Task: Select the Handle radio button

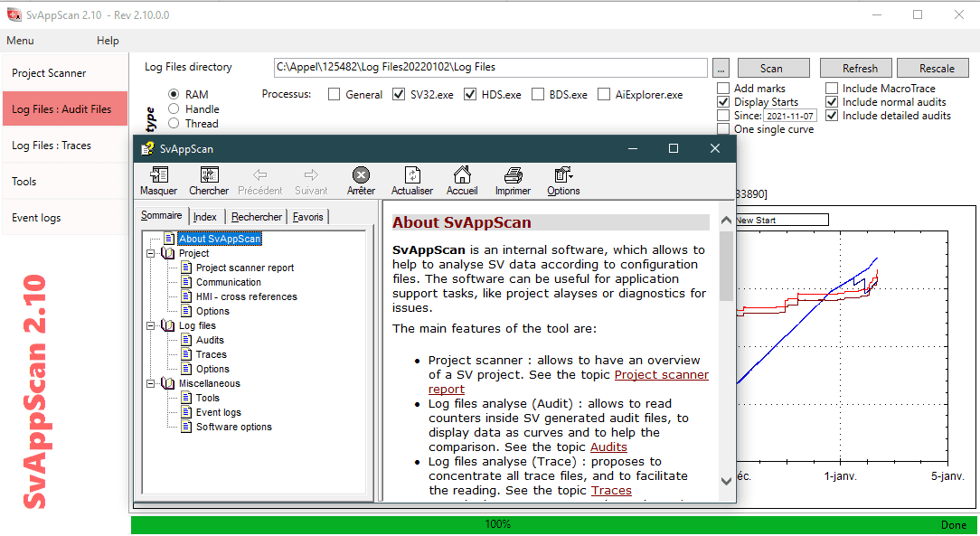Action: [x=174, y=108]
